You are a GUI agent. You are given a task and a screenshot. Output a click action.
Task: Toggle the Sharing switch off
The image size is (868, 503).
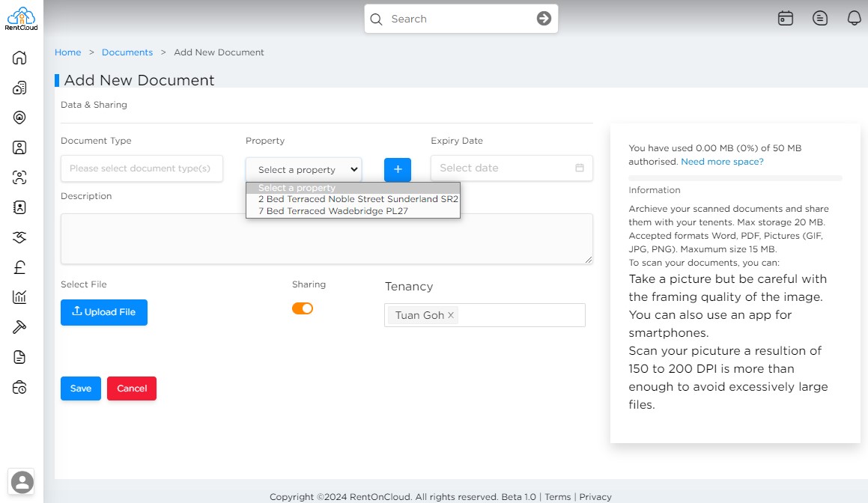coord(303,308)
